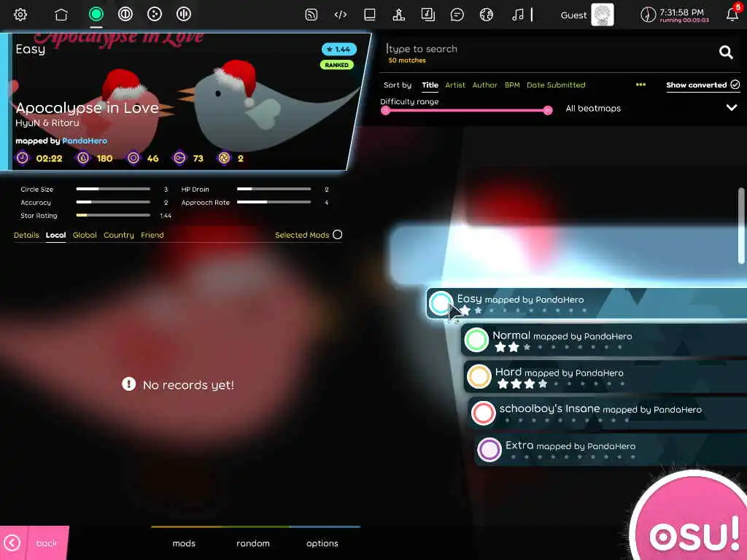Select the osu!mania ruleset icon
Image resolution: width=747 pixels, height=560 pixels.
point(183,15)
